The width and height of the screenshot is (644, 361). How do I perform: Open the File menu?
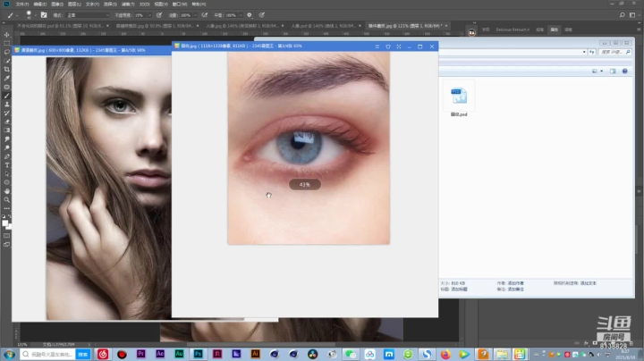click(21, 4)
